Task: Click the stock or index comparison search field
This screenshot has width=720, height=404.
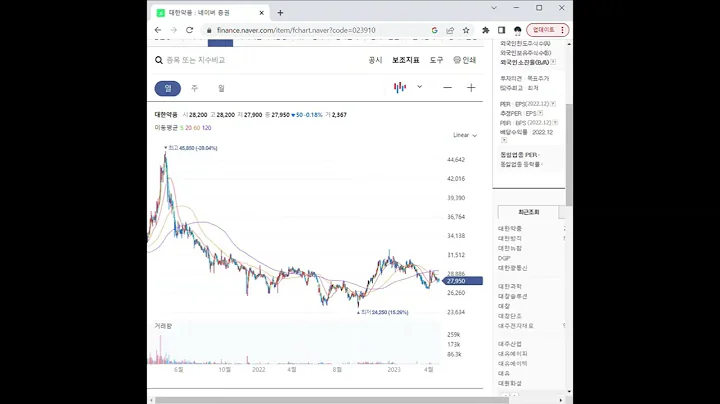Action: [x=196, y=60]
